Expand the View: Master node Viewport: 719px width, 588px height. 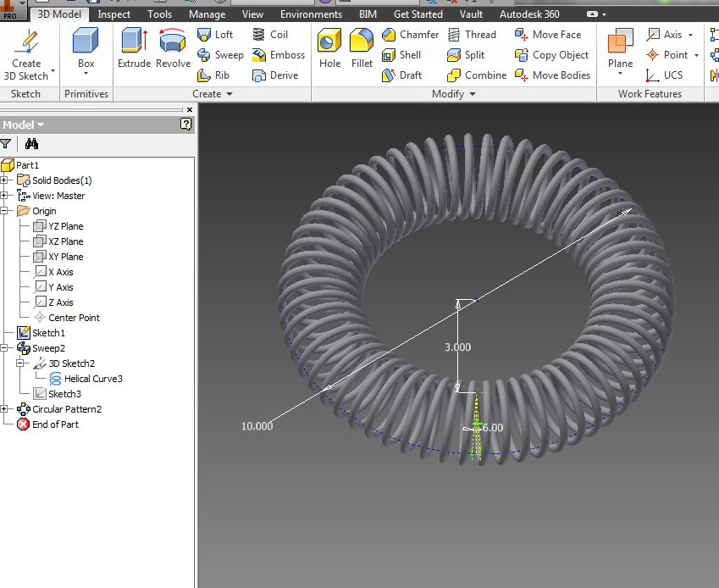3,196
